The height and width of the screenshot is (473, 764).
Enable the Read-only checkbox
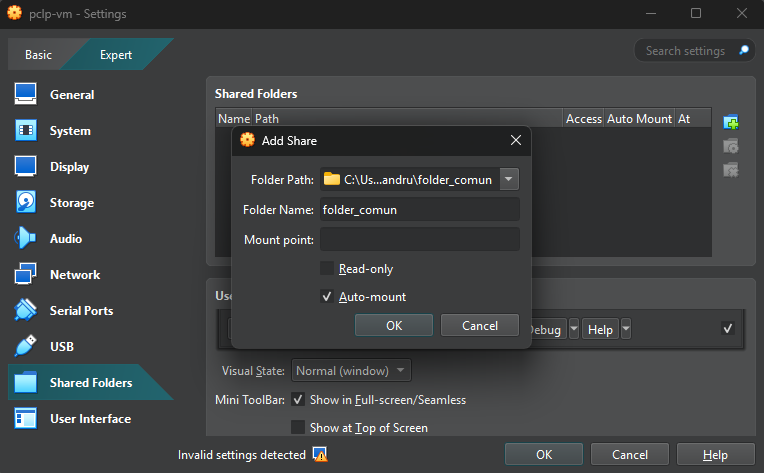pos(327,268)
